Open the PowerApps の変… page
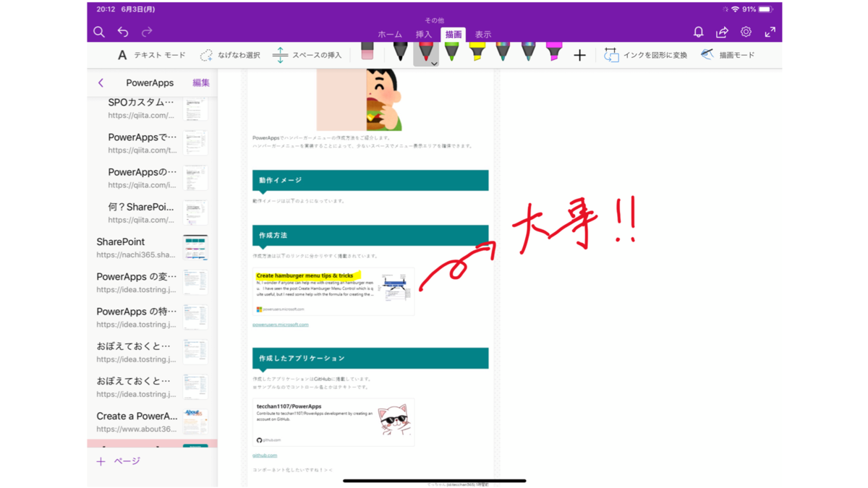 coord(153,282)
